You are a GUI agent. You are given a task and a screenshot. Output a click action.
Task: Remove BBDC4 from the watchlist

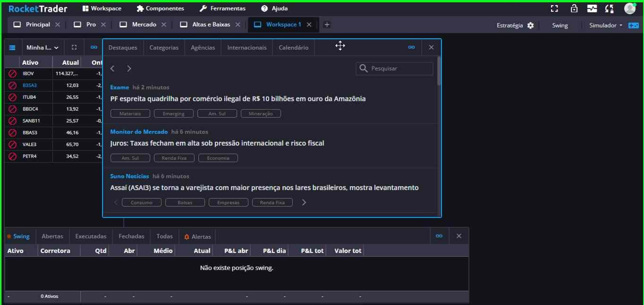coord(13,109)
